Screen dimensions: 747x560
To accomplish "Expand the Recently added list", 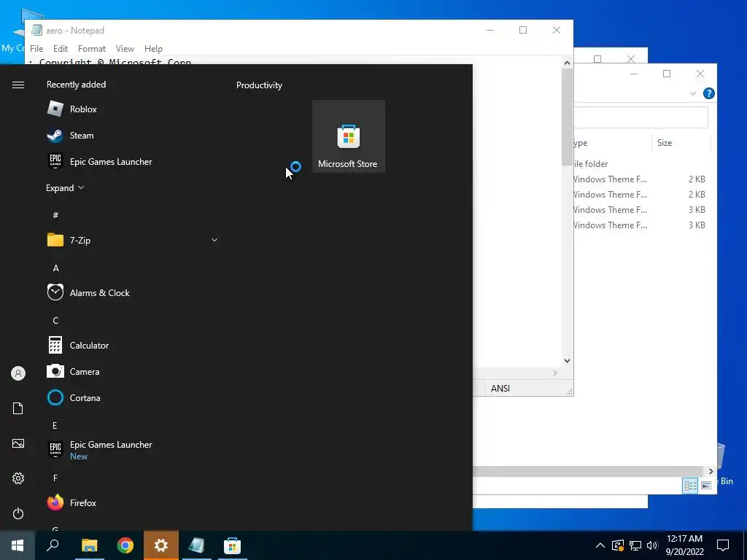I will (x=65, y=187).
